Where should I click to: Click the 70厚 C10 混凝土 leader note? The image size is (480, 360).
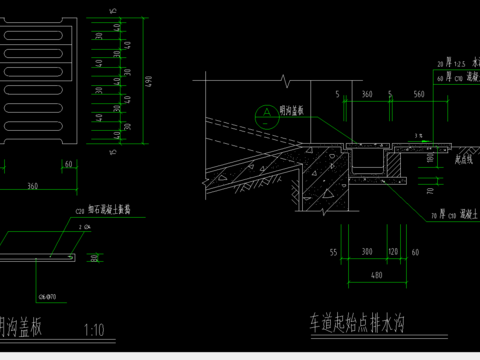(455, 214)
